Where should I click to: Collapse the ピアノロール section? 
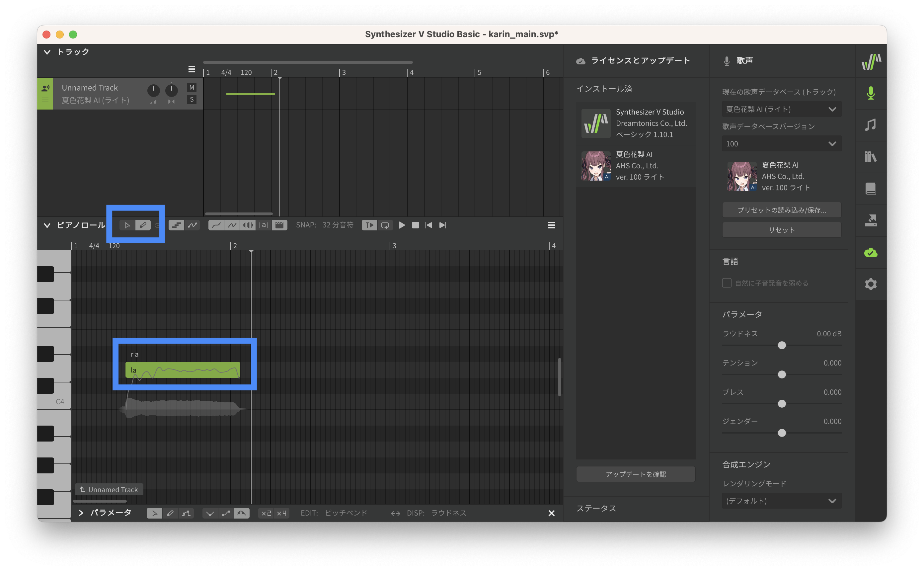[47, 225]
